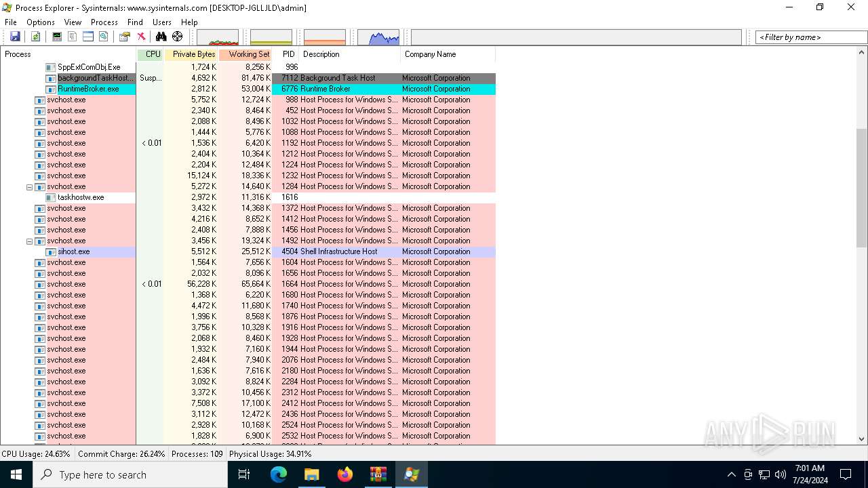Open the commit history mini graph
The width and height of the screenshot is (868, 488).
pyautogui.click(x=271, y=37)
